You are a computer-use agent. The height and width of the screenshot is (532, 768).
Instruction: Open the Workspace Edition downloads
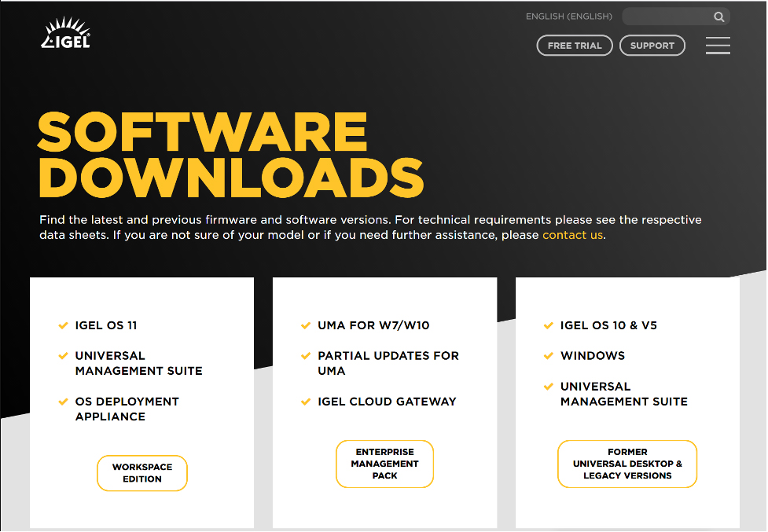142,473
